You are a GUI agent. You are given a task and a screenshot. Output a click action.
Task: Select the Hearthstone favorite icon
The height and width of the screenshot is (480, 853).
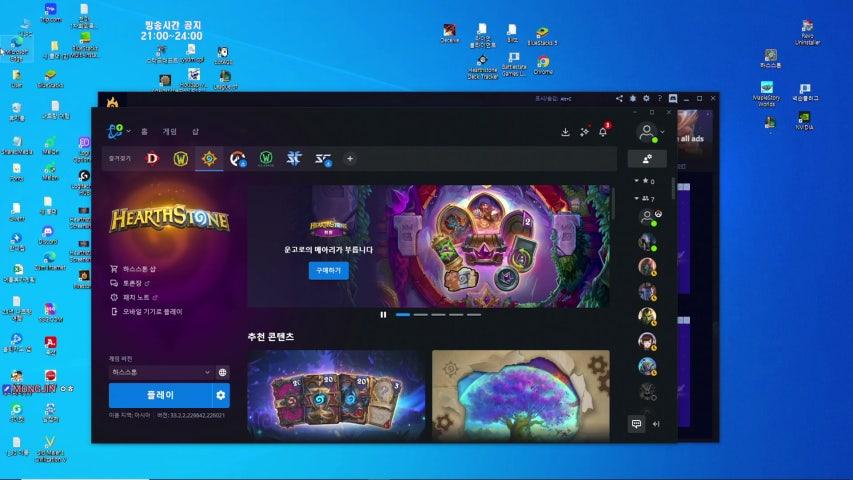209,159
